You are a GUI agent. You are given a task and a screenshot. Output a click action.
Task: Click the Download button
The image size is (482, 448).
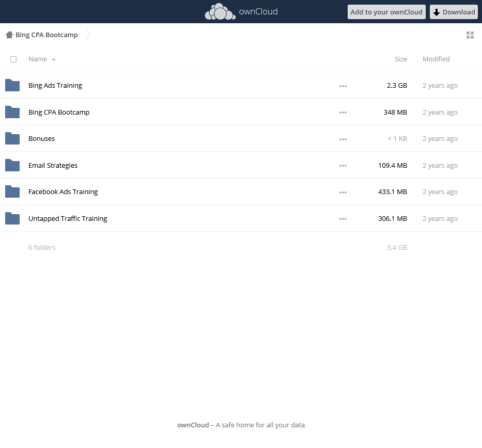pos(454,12)
